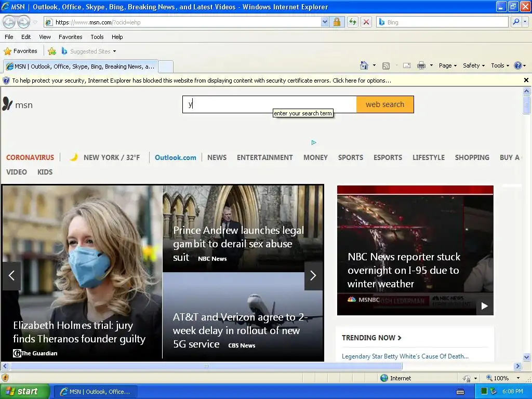Open the NEWS navigation link

[x=217, y=157]
